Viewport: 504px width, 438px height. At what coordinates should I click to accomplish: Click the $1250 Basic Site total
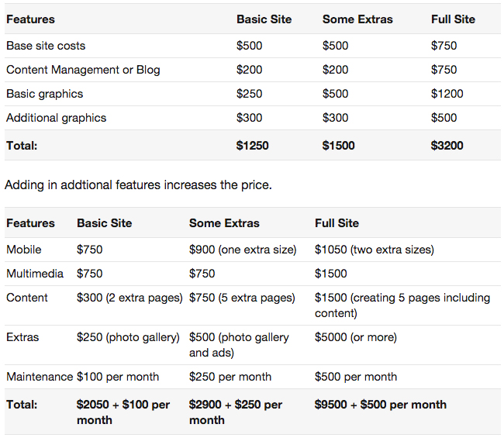click(253, 145)
